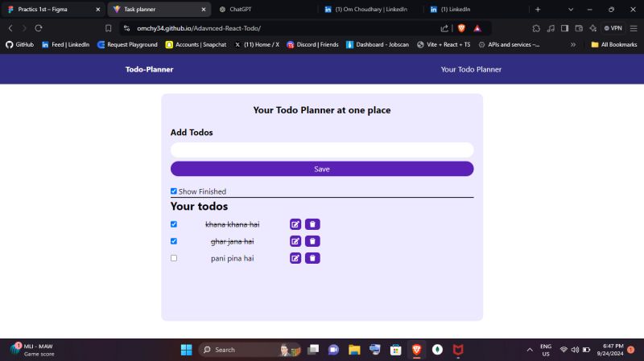Screen dimensions: 644x361
Task: Toggle the Show Finished checkbox
Action: [174, 191]
